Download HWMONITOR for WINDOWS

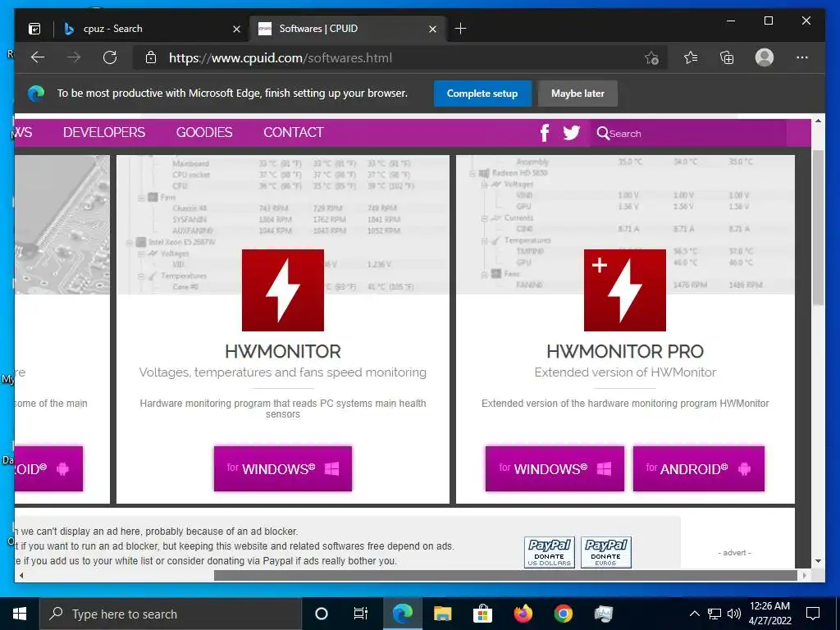[283, 468]
